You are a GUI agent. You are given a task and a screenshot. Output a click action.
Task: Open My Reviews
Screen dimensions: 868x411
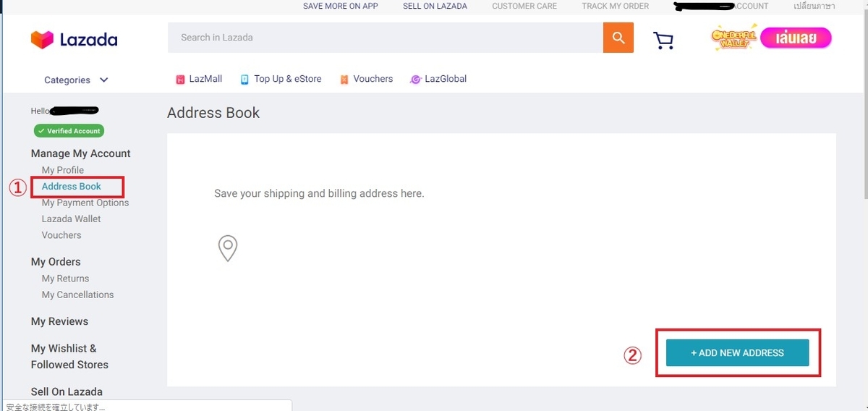point(59,321)
